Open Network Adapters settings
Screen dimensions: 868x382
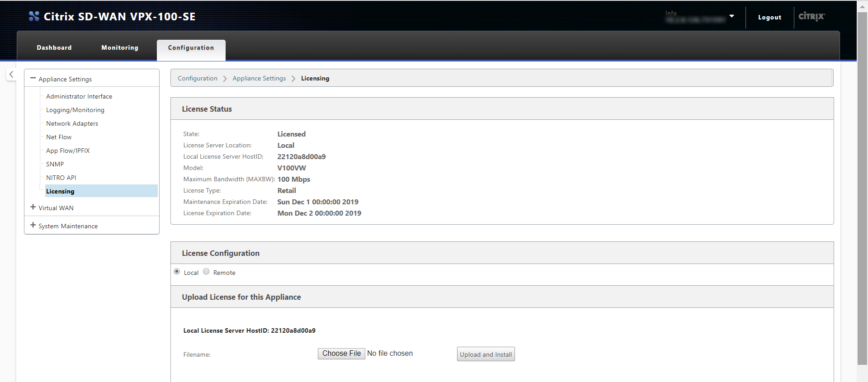click(x=72, y=123)
